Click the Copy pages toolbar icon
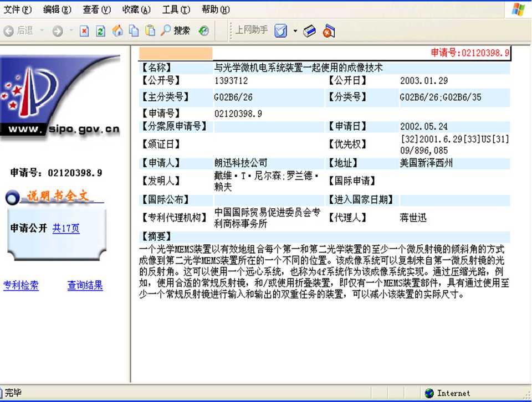Image resolution: width=532 pixels, height=402 pixels. coord(134,31)
